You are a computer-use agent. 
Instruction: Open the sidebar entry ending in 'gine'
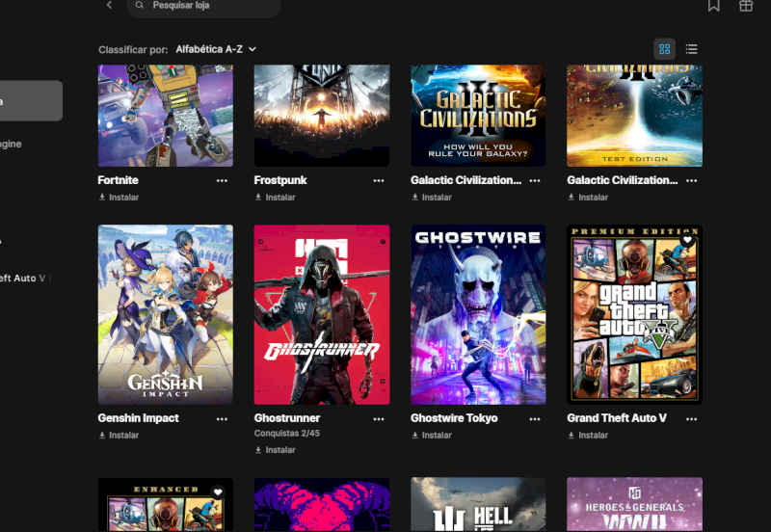click(11, 144)
